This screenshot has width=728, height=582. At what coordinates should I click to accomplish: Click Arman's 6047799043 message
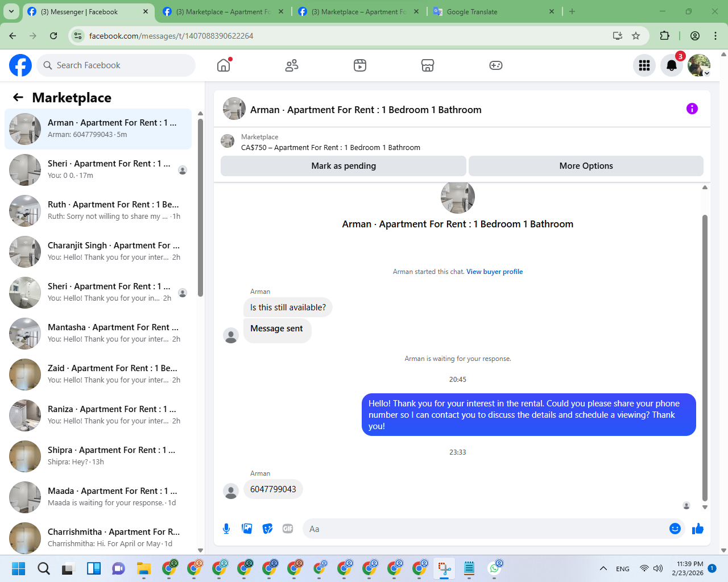[x=273, y=489]
